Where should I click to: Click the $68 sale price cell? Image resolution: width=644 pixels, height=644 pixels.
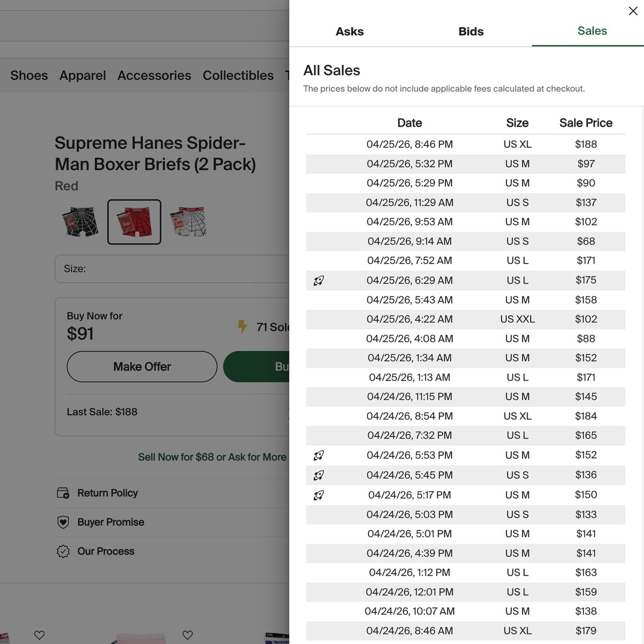pos(586,241)
